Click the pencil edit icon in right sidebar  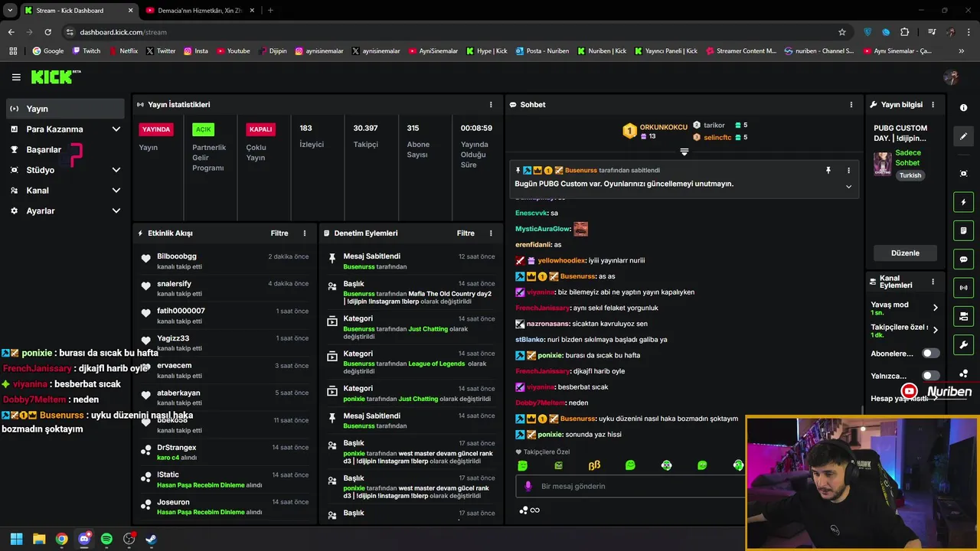tap(964, 136)
